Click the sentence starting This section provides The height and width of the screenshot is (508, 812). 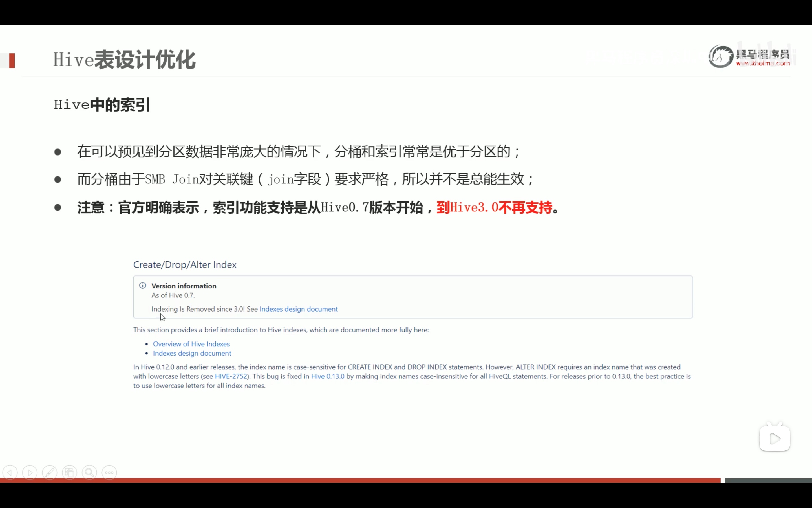(x=281, y=330)
